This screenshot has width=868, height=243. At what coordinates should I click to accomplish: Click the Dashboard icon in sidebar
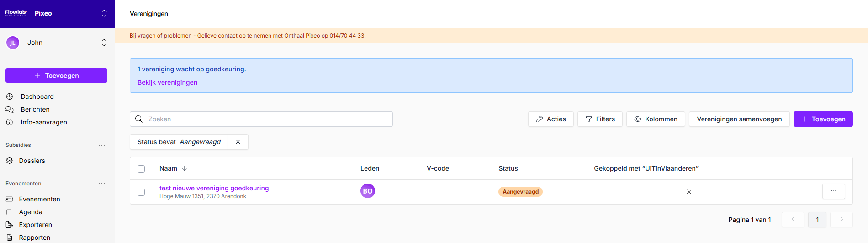tap(10, 97)
